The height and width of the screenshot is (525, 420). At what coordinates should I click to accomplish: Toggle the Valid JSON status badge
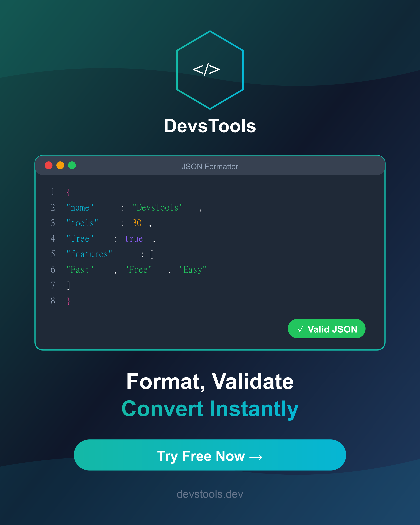click(x=326, y=329)
